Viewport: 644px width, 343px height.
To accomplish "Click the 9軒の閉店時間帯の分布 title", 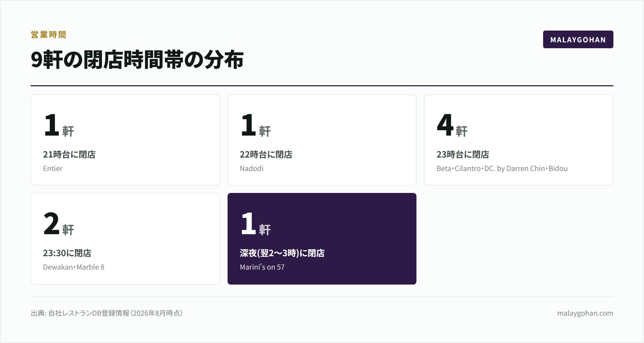I will pyautogui.click(x=137, y=59).
